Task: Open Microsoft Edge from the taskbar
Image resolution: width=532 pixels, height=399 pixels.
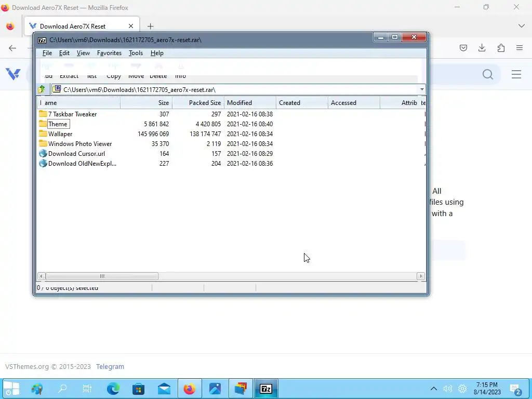Action: coord(113,389)
